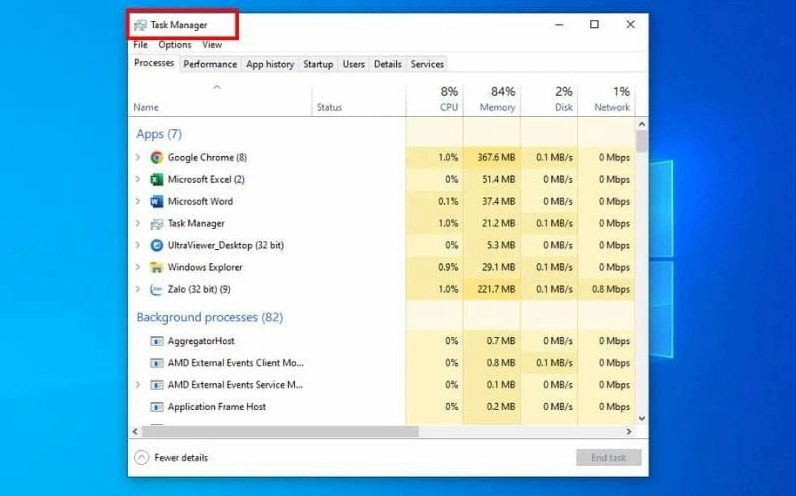
Task: Expand the Microsoft Word entry
Action: tap(138, 202)
